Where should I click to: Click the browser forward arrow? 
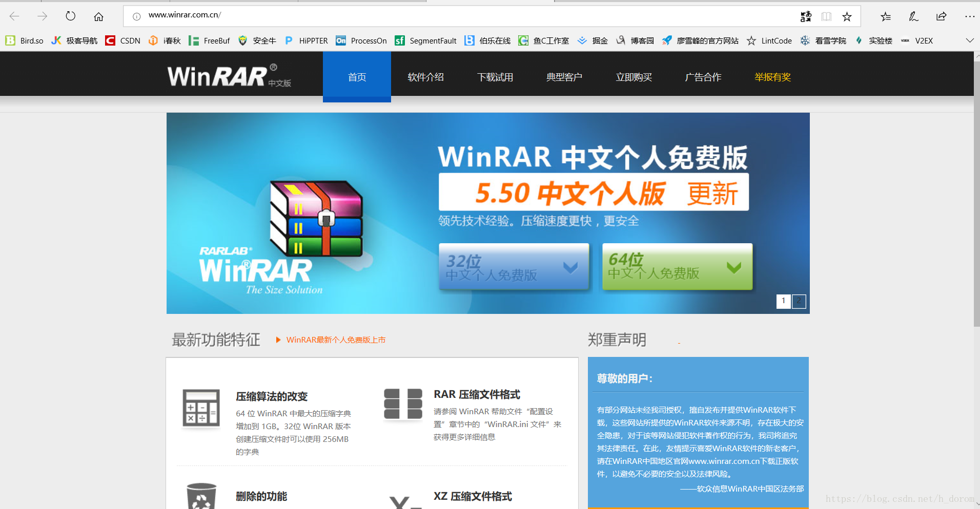coord(42,16)
